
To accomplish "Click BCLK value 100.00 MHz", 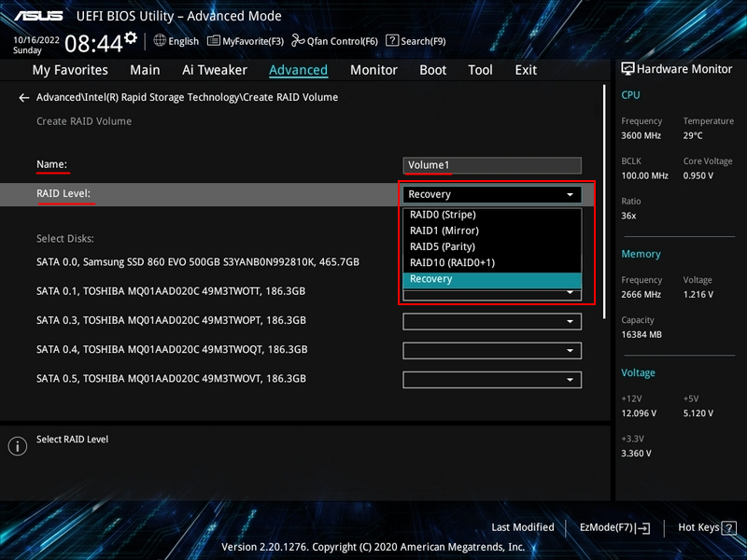I will click(x=644, y=175).
